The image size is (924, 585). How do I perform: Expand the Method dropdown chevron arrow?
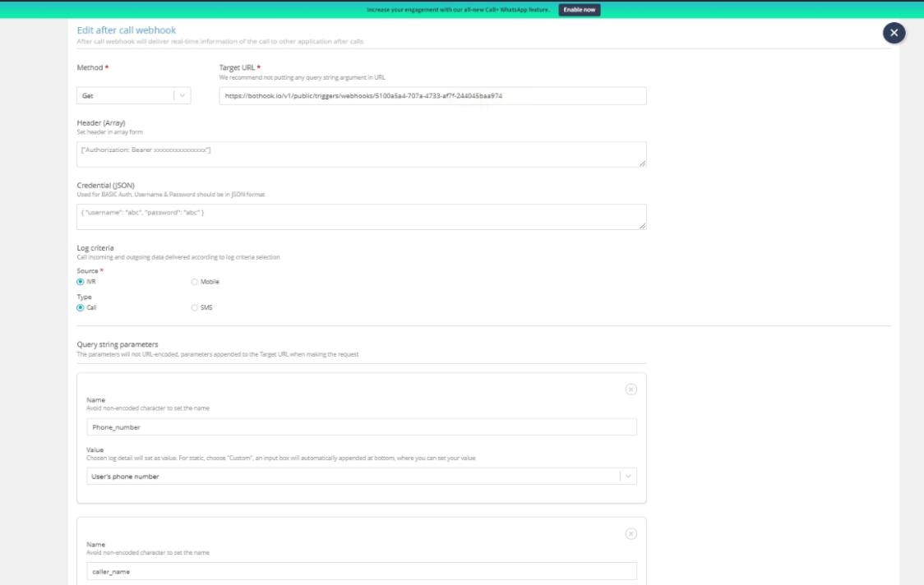coord(182,96)
